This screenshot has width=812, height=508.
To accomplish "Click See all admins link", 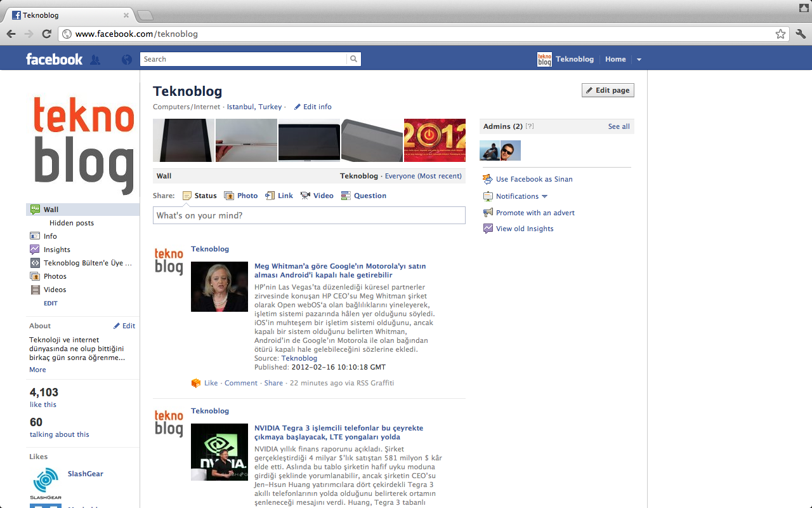I will [619, 126].
